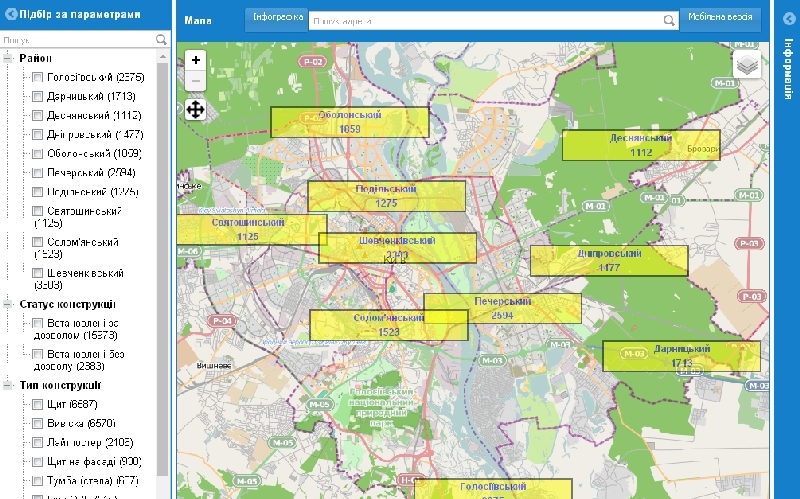The image size is (800, 499).
Task: Tick the Вивіска (6570) checkbox
Action: coord(37,423)
